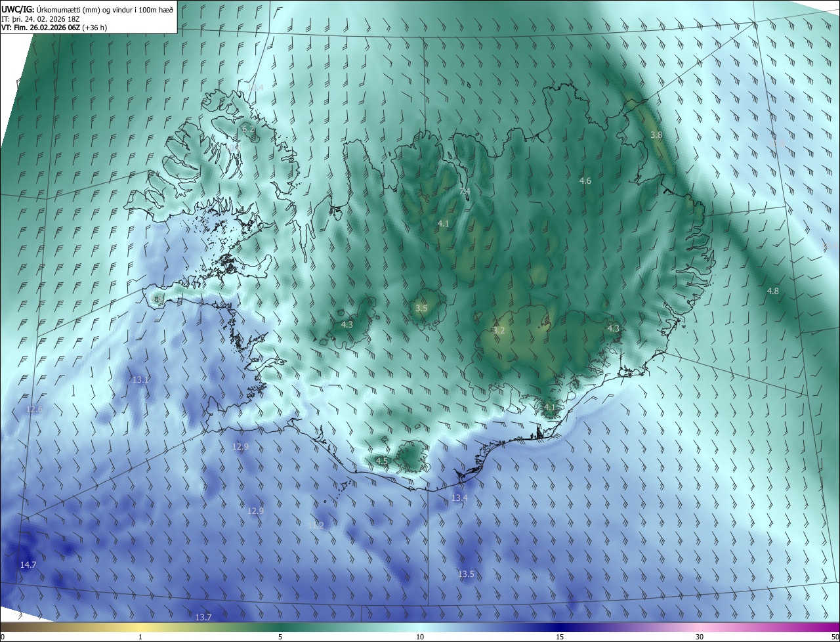Select the 14.7 value in the southwest corner
Image resolution: width=840 pixels, height=642 pixels.
pos(28,565)
